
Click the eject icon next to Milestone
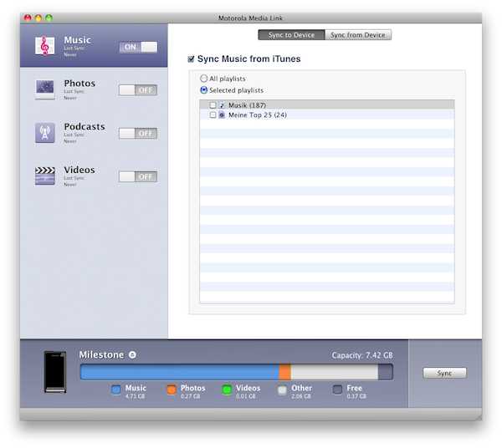tap(132, 354)
